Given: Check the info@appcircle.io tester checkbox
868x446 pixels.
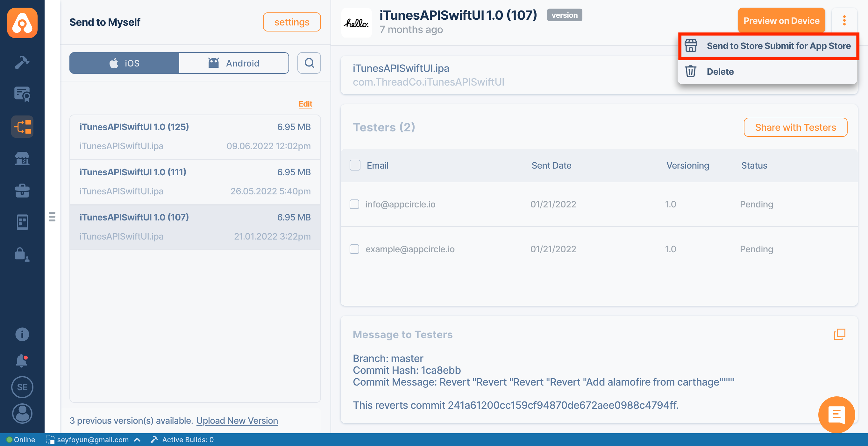Looking at the screenshot, I should point(354,204).
